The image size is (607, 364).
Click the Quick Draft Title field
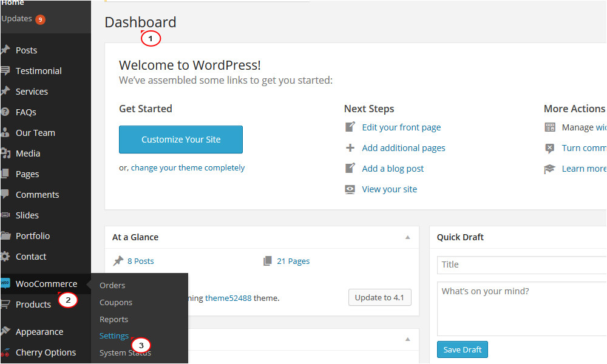coord(521,265)
